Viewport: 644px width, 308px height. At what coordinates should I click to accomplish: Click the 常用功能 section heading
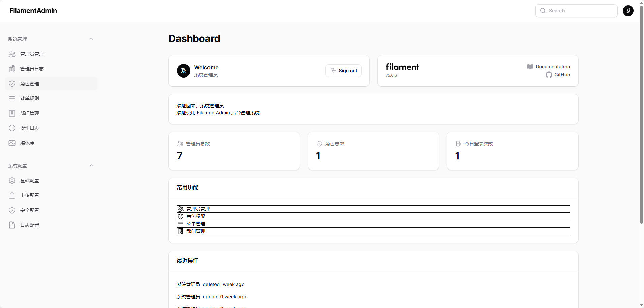coord(187,187)
